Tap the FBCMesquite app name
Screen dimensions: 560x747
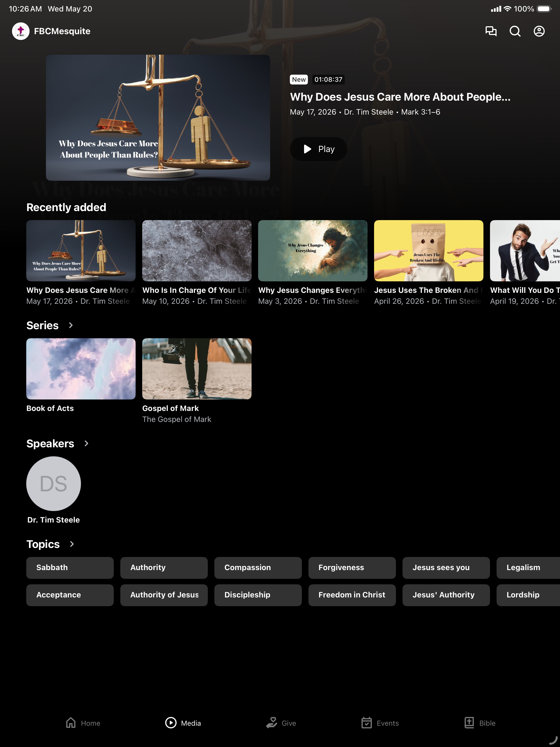point(62,31)
